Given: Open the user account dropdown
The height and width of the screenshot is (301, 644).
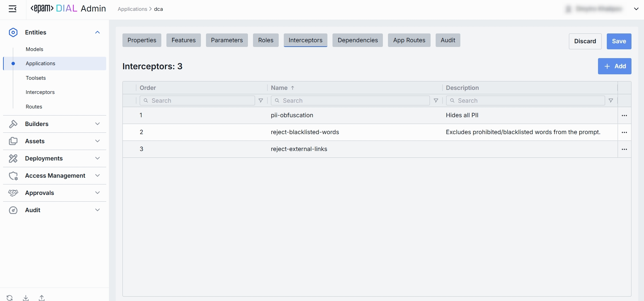Looking at the screenshot, I should pos(636,9).
